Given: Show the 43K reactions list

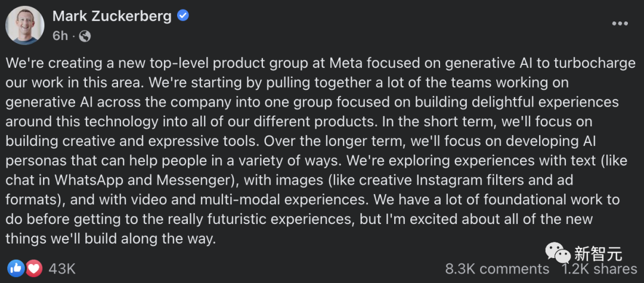Looking at the screenshot, I should click(x=62, y=269).
